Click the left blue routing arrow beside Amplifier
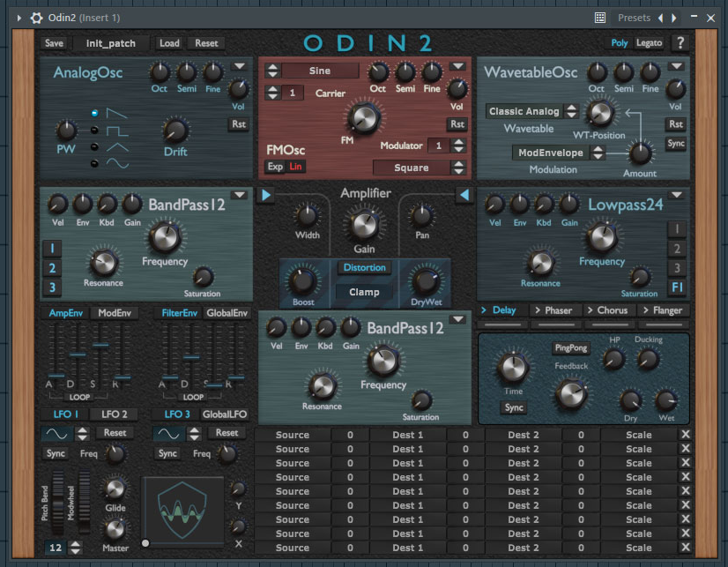 pos(266,195)
